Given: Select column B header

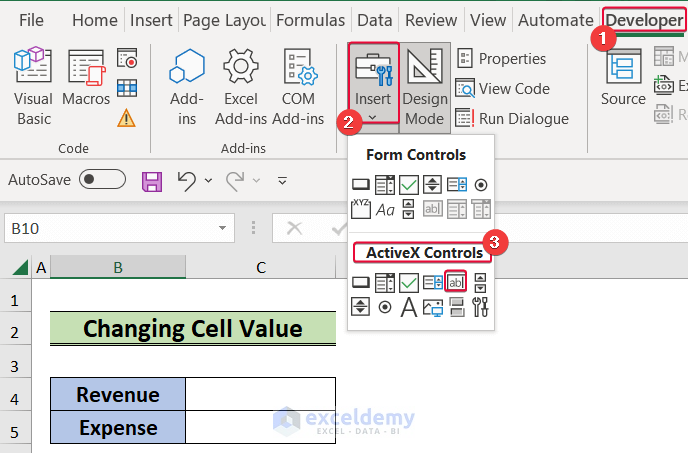Looking at the screenshot, I should (118, 267).
